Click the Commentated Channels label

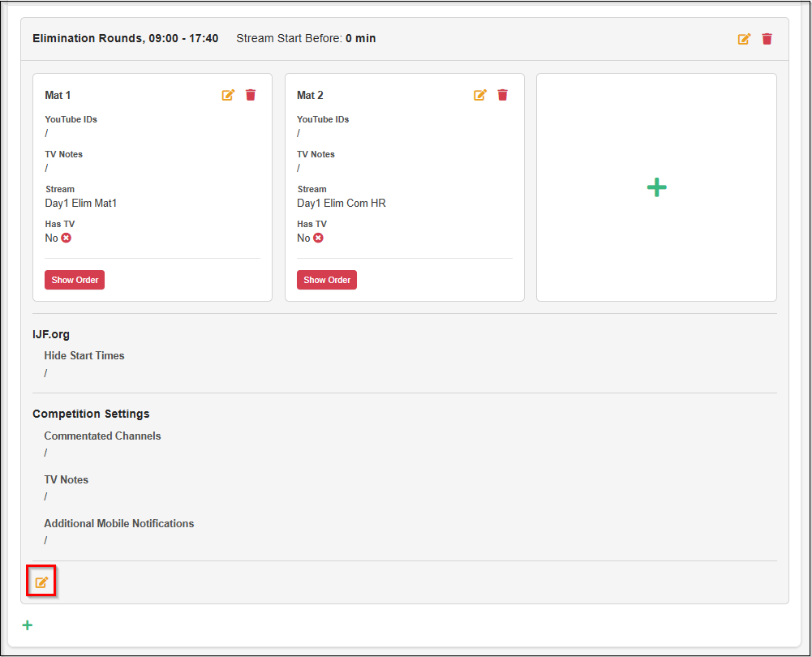102,436
